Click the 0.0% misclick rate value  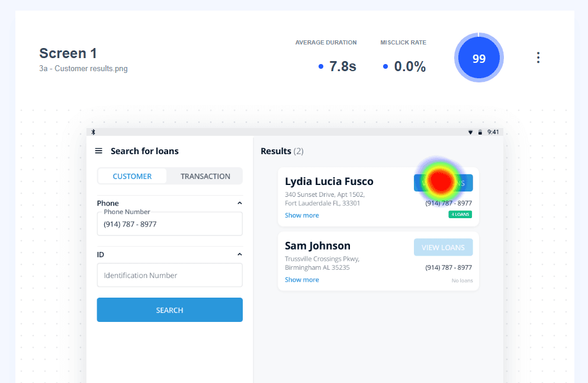(410, 66)
